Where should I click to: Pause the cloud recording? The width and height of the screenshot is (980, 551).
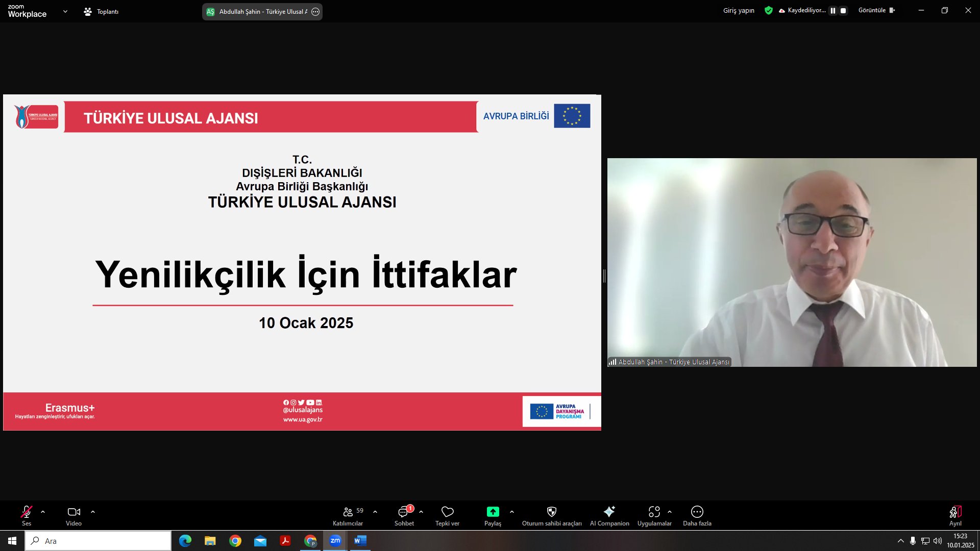click(833, 11)
